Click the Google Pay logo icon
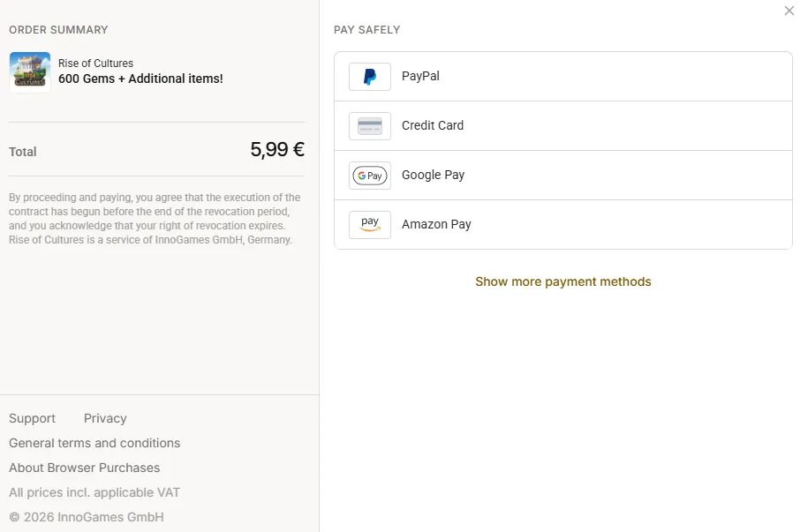 coord(370,176)
